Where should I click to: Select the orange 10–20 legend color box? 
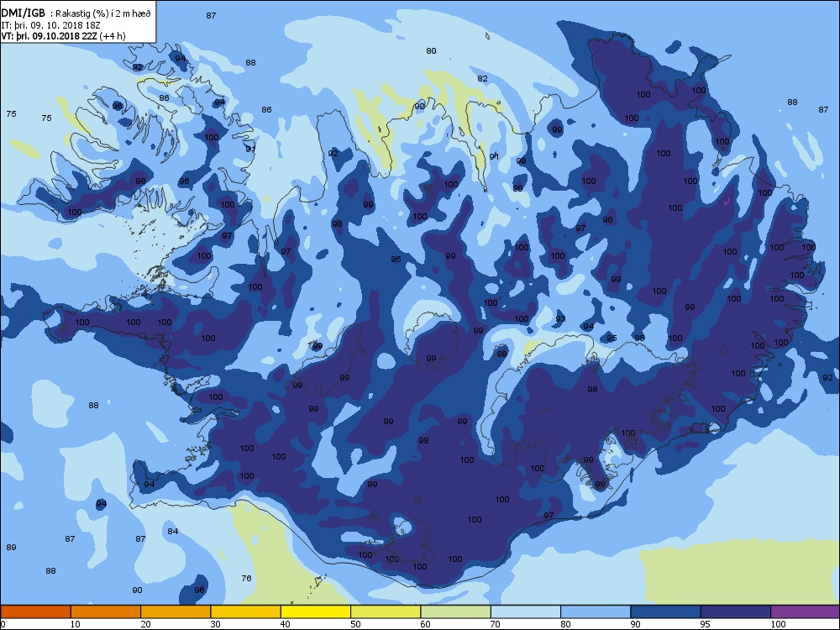(x=106, y=612)
